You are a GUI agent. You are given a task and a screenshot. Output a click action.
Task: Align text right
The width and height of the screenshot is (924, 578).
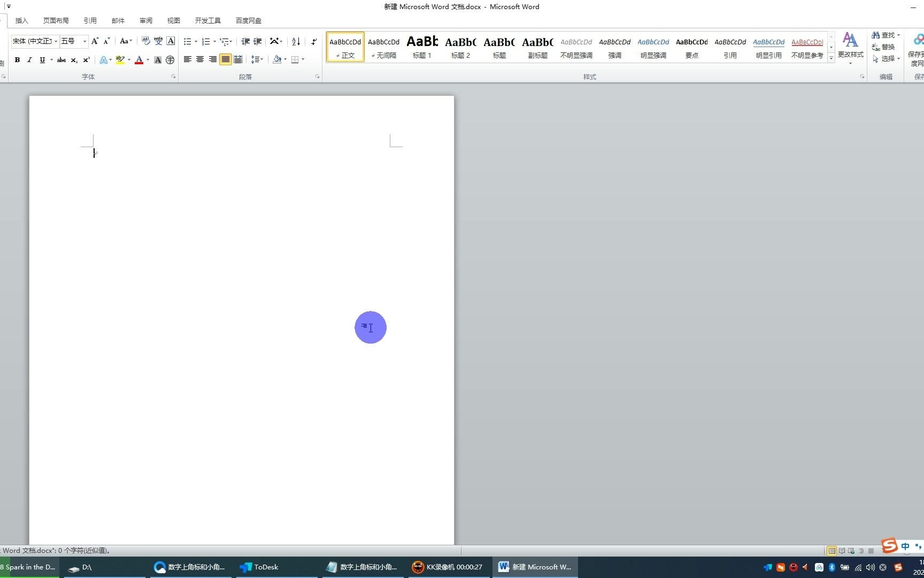[213, 59]
